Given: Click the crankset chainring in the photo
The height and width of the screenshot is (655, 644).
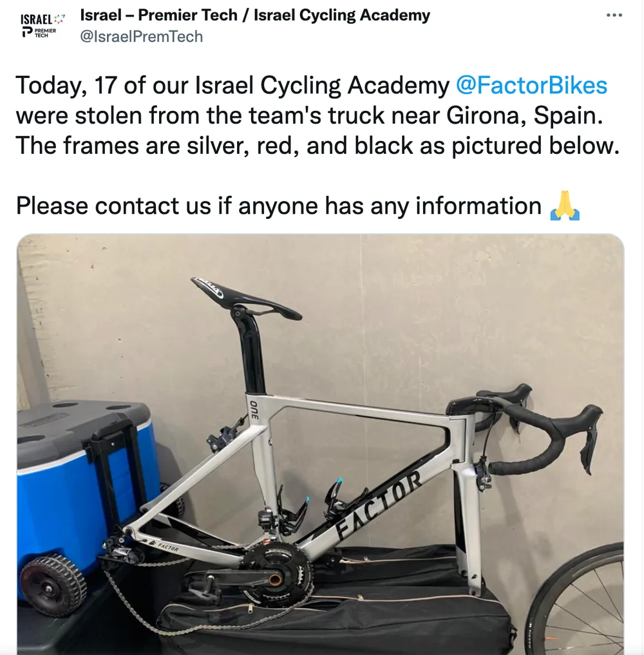Looking at the screenshot, I should point(277,573).
